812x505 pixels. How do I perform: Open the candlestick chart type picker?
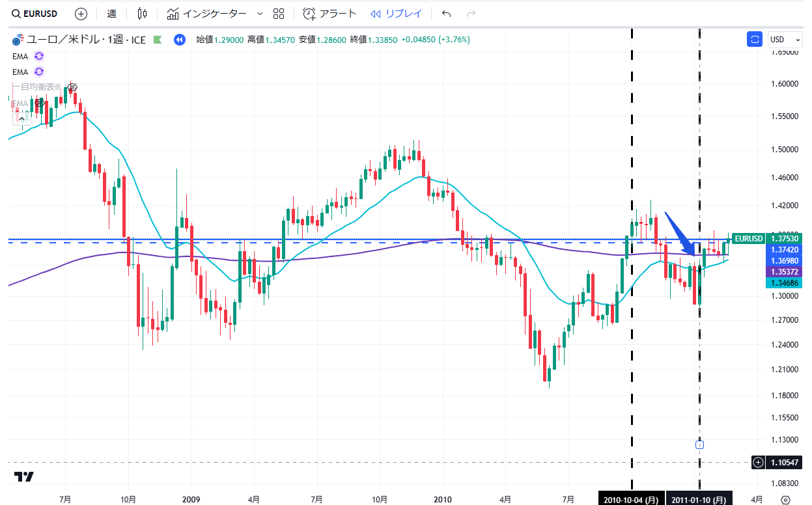point(143,14)
